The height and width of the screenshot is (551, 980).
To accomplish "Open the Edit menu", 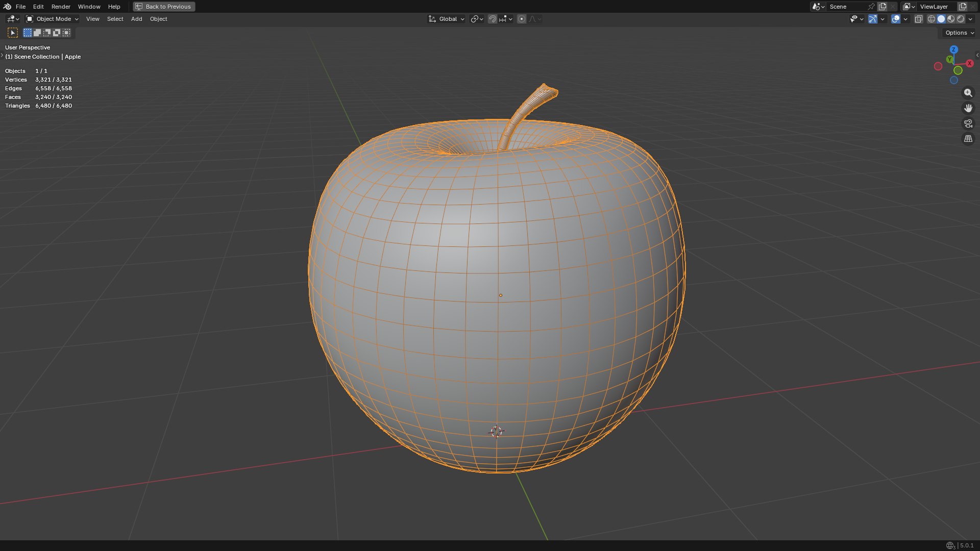I will point(38,7).
